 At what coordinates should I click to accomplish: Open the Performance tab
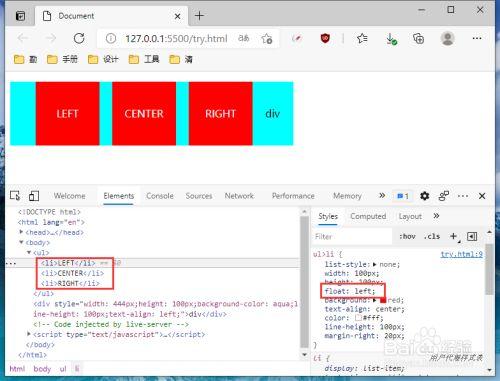point(293,196)
